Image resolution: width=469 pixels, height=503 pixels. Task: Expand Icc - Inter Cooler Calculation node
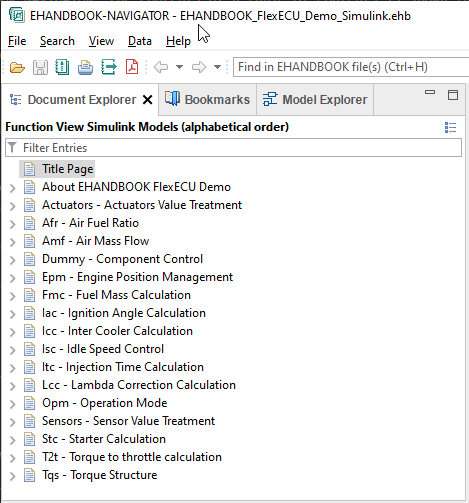(x=13, y=332)
